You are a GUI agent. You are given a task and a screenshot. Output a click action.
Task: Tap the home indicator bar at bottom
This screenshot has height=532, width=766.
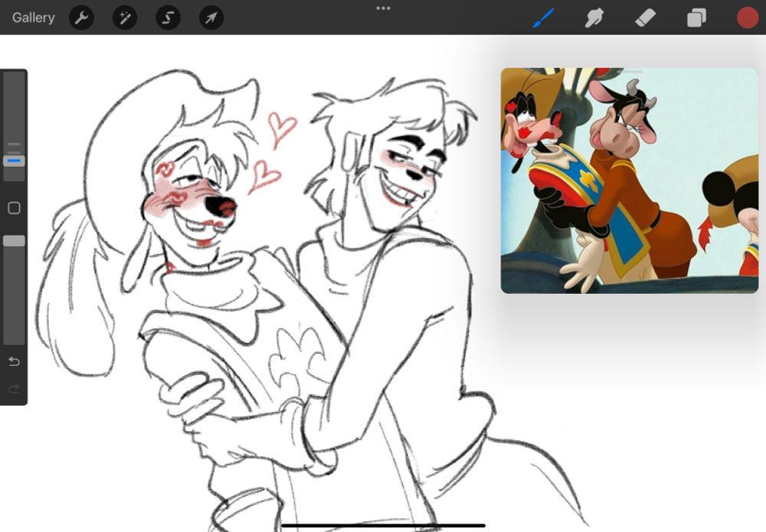[384, 526]
